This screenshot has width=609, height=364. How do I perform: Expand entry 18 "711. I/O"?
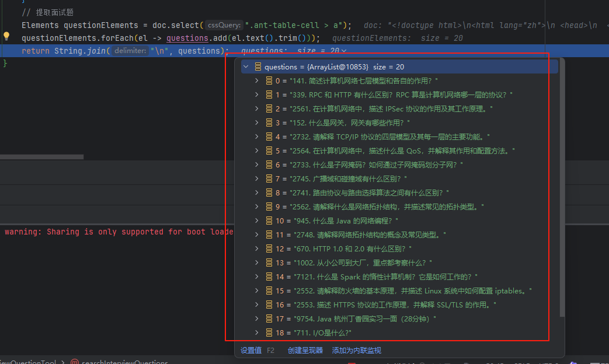tap(257, 332)
